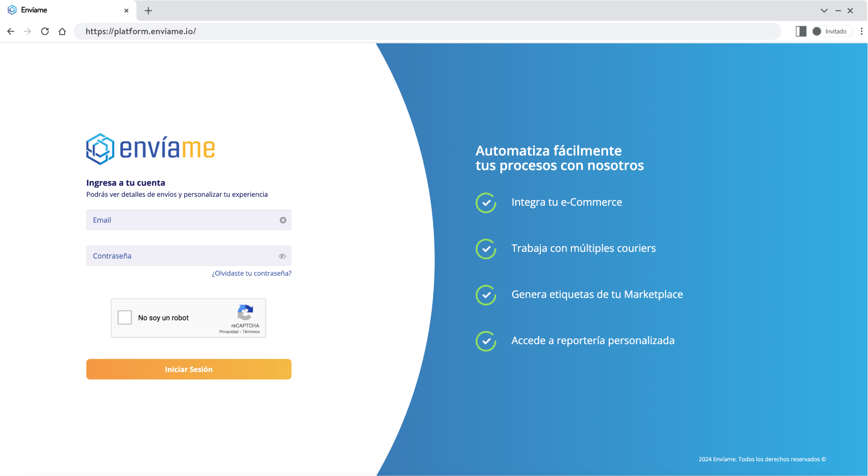Click Genera etiquetas de tu Marketplace text
Image resolution: width=868 pixels, height=476 pixels.
pyautogui.click(x=597, y=294)
